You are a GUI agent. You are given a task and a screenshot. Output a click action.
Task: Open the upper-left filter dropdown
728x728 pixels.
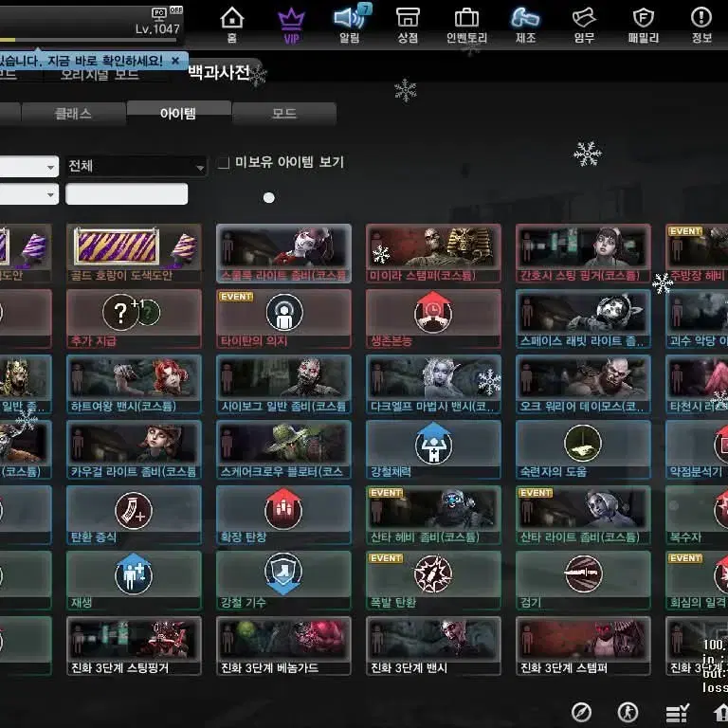coord(28,166)
